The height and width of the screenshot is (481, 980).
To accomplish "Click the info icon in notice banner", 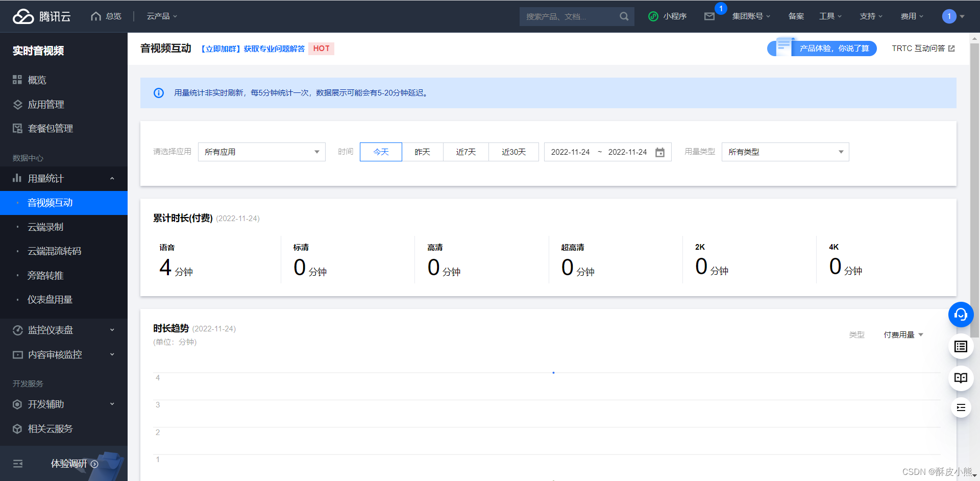I will pyautogui.click(x=159, y=93).
